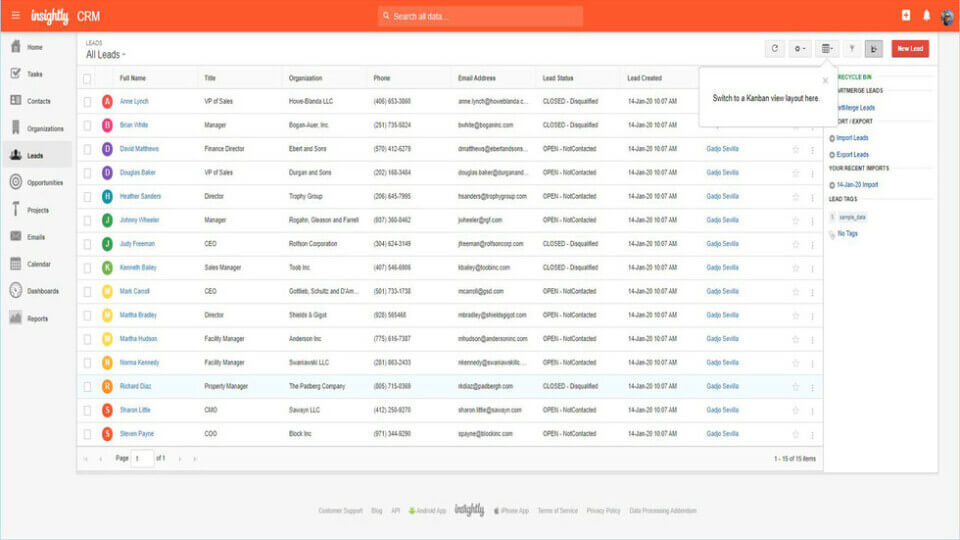Image resolution: width=960 pixels, height=540 pixels.
Task: Click Norma Kennedy's avatar circle
Action: point(107,362)
